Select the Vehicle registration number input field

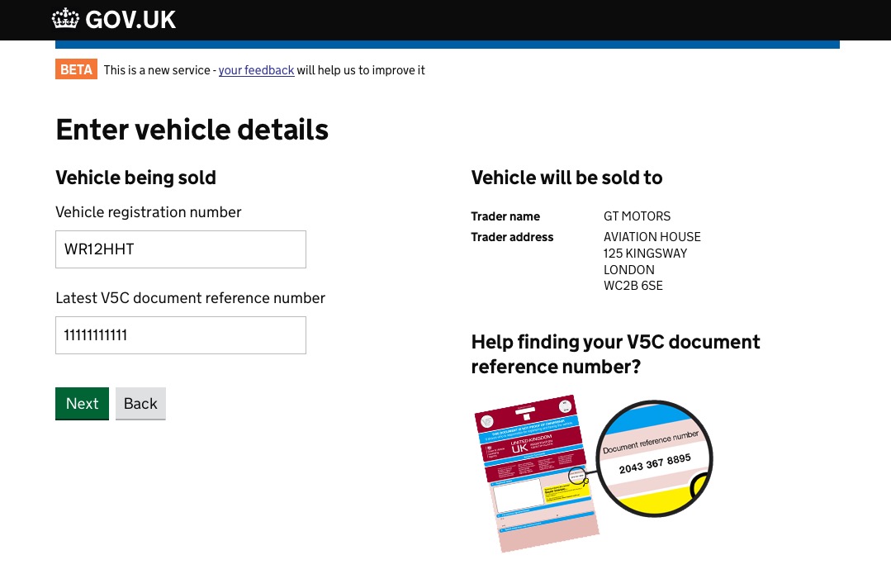180,249
